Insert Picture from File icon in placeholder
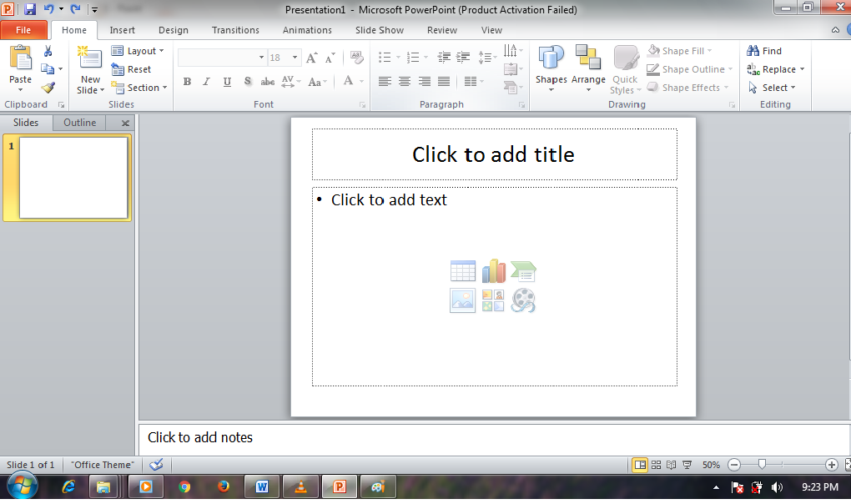 462,300
